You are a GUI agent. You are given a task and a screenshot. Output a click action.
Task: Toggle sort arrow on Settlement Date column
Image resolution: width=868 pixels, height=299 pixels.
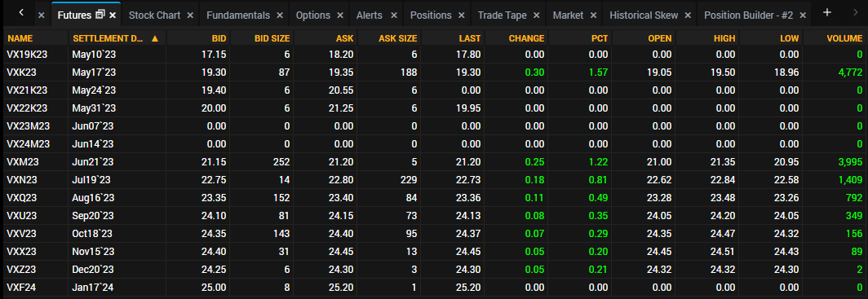pyautogui.click(x=154, y=38)
